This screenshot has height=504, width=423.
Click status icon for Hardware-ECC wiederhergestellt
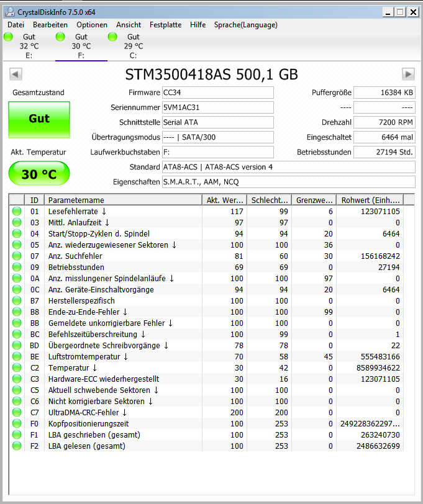point(17,379)
